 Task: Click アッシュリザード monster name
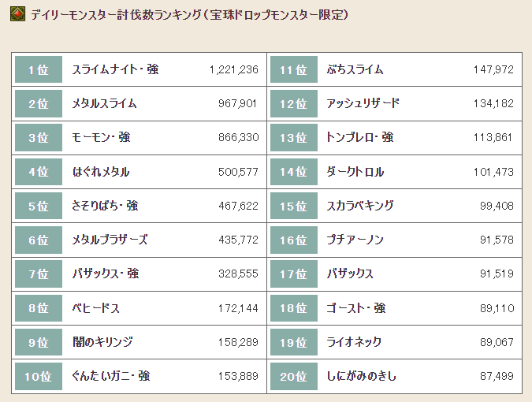coord(363,103)
